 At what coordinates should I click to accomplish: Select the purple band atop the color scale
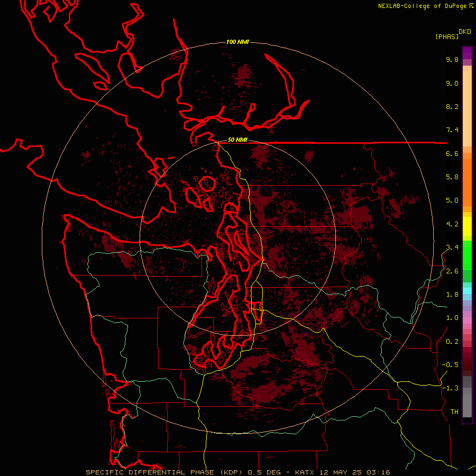[467, 53]
